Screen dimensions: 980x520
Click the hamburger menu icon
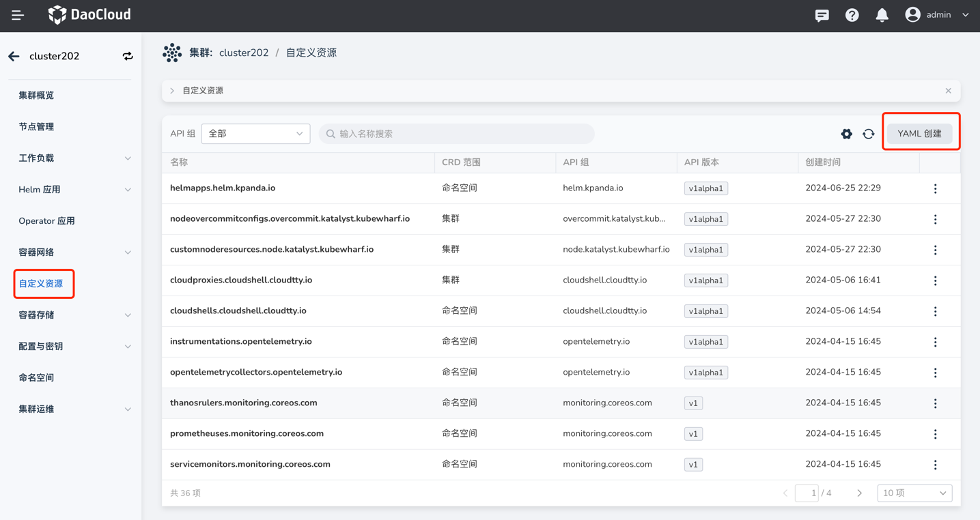tap(18, 15)
